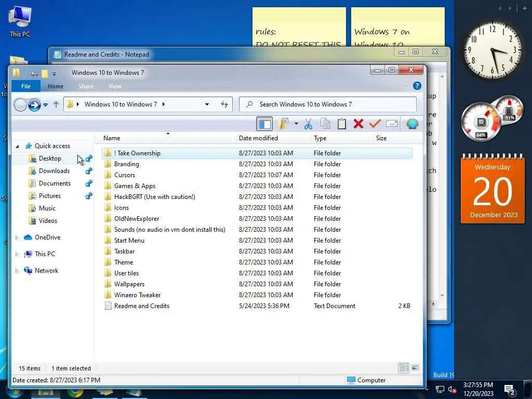
Task: Select the Cursors folder
Action: (x=125, y=175)
